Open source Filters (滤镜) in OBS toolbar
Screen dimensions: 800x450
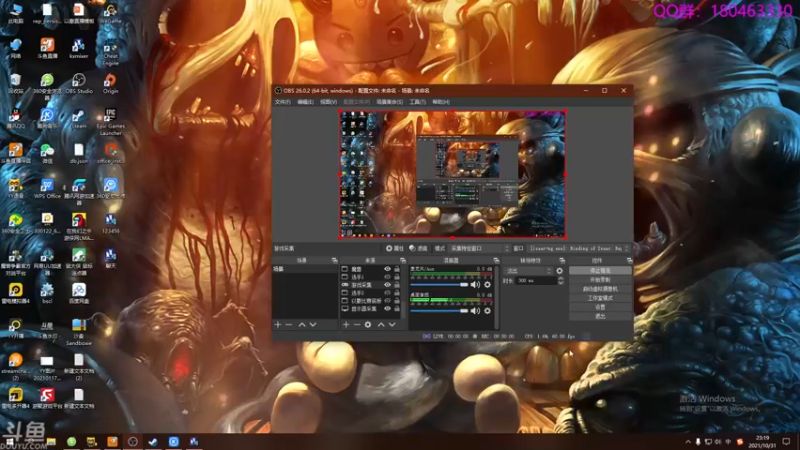click(418, 248)
